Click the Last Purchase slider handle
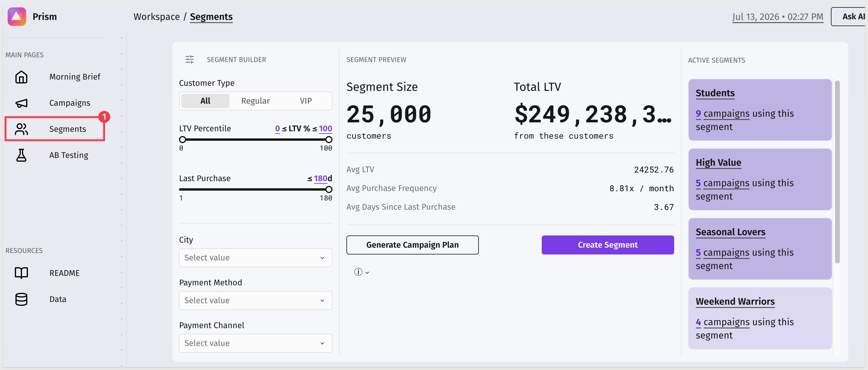The height and width of the screenshot is (370, 868). pos(329,189)
